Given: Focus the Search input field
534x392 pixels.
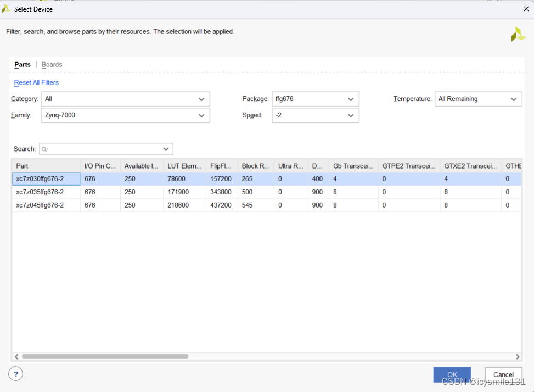Looking at the screenshot, I should click(x=106, y=149).
